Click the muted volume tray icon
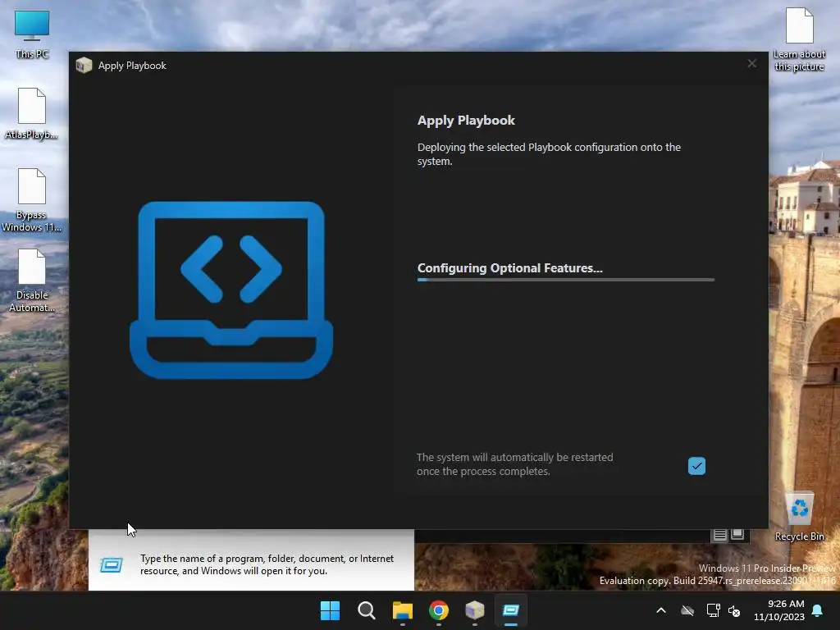Screen dimensions: 840x630 pos(734,610)
